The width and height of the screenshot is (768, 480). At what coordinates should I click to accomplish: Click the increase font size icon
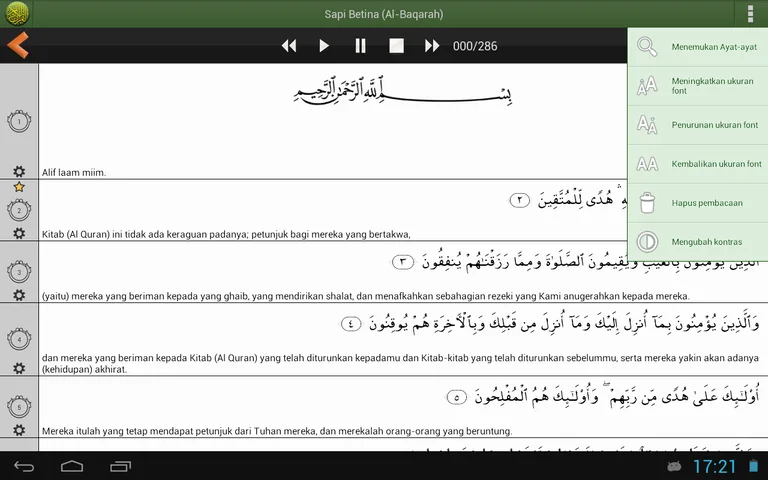pos(647,86)
